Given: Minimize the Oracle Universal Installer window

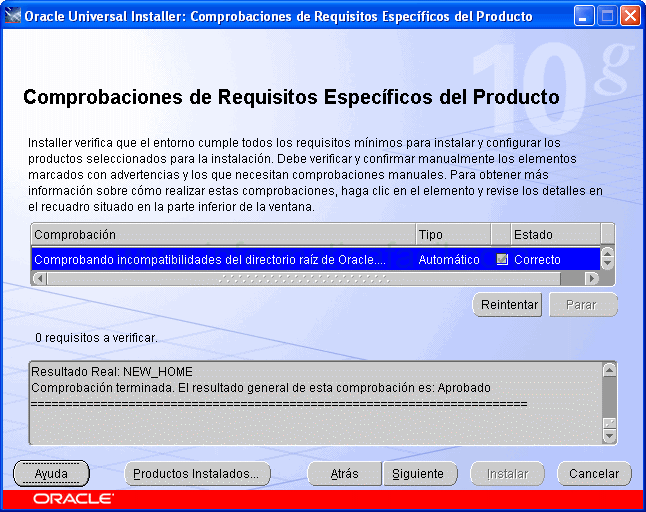Looking at the screenshot, I should coord(584,16).
